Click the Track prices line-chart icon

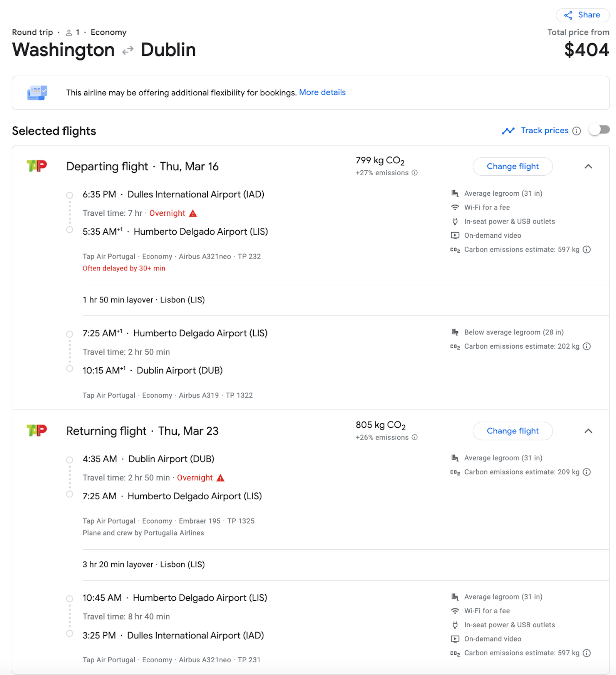pyautogui.click(x=508, y=131)
